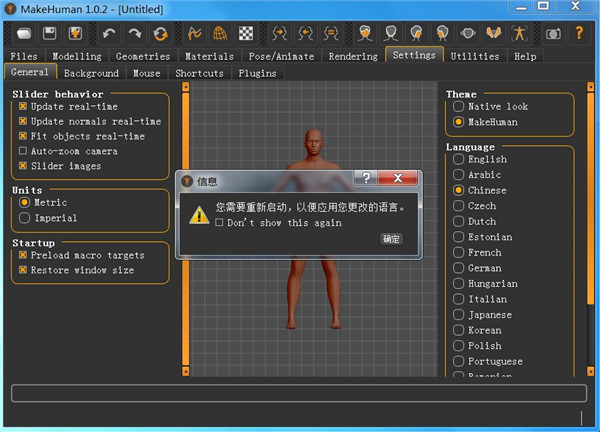Uncheck Preload macro targets
600x432 pixels.
pos(23,255)
